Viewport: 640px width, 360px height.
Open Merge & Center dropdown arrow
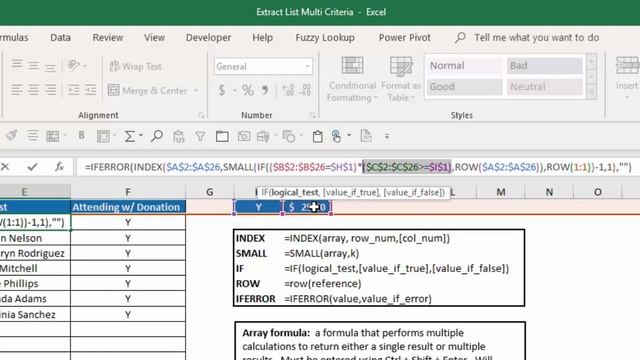196,91
